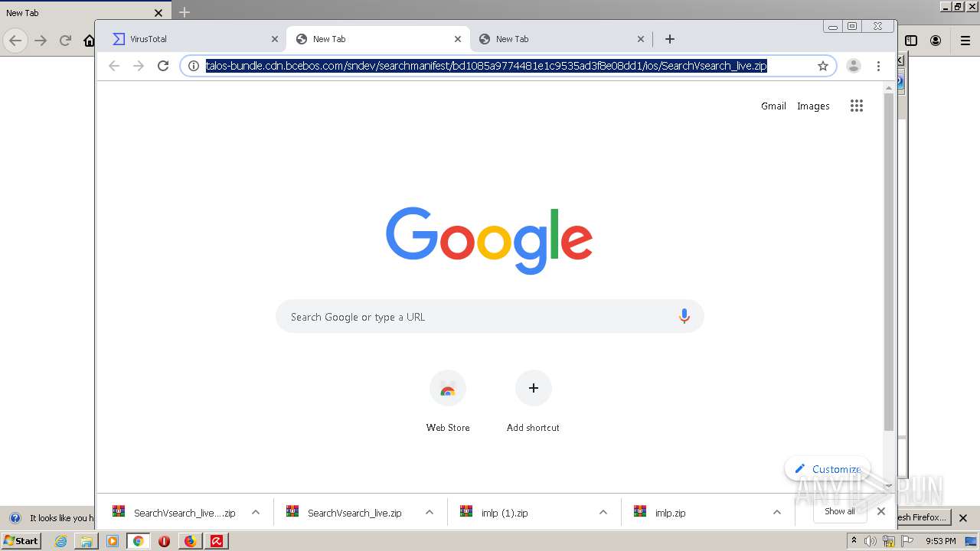The height and width of the screenshot is (551, 980).
Task: Click Show all downloads
Action: point(840,511)
